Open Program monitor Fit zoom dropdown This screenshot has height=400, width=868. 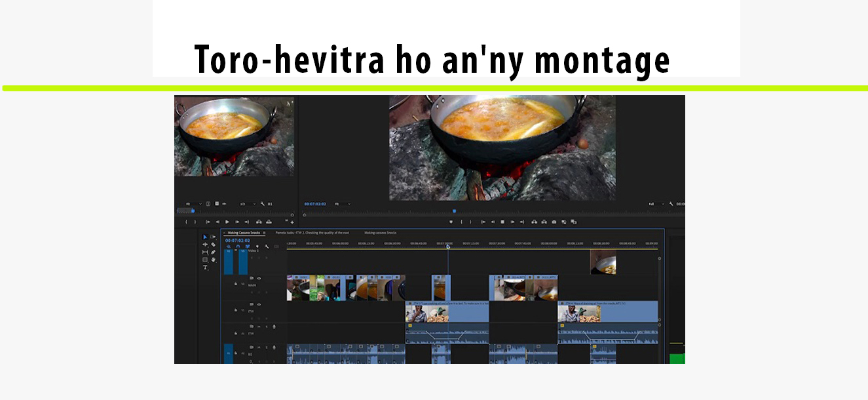click(x=343, y=204)
